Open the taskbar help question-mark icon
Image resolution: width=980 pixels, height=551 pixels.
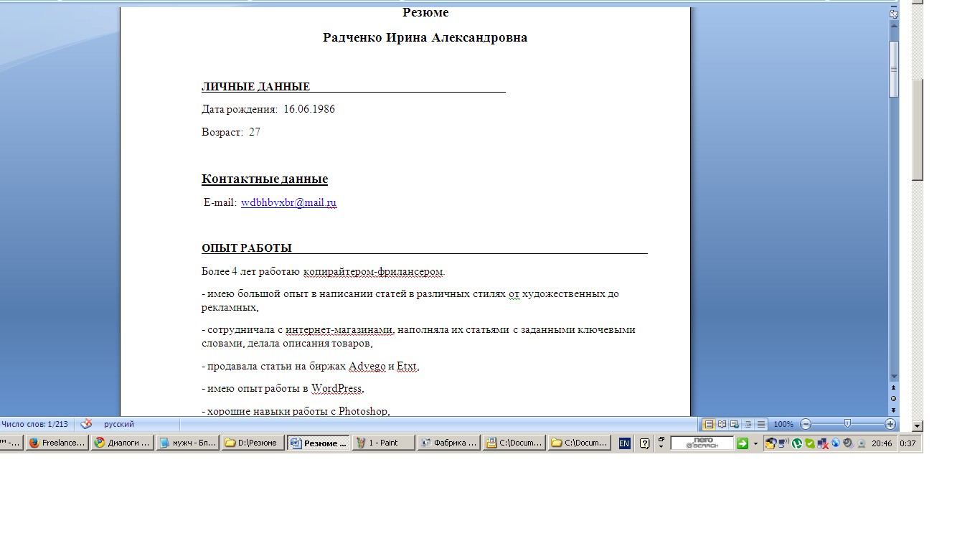tap(644, 443)
